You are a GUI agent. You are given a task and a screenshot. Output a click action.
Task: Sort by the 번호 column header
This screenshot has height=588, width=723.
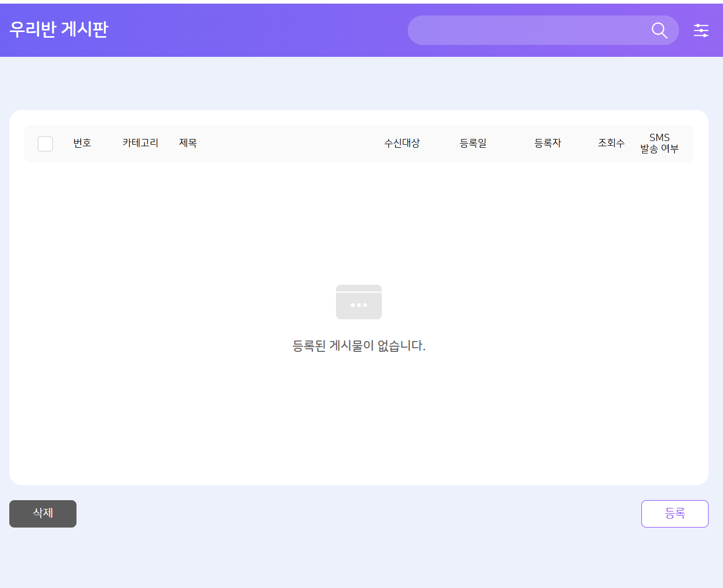point(82,143)
